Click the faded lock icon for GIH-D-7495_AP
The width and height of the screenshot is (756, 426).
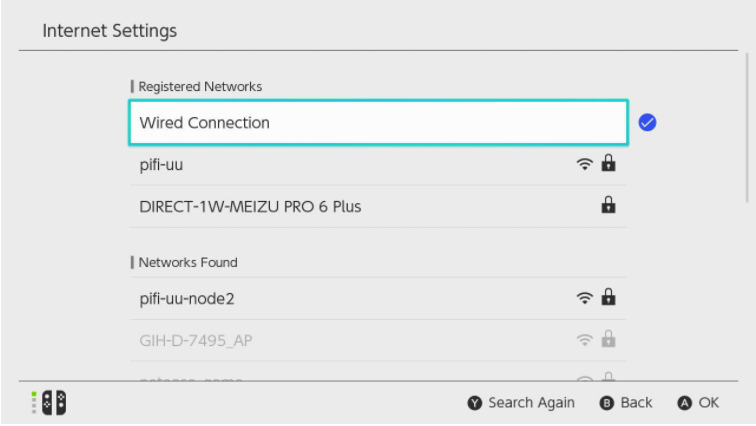click(x=608, y=339)
